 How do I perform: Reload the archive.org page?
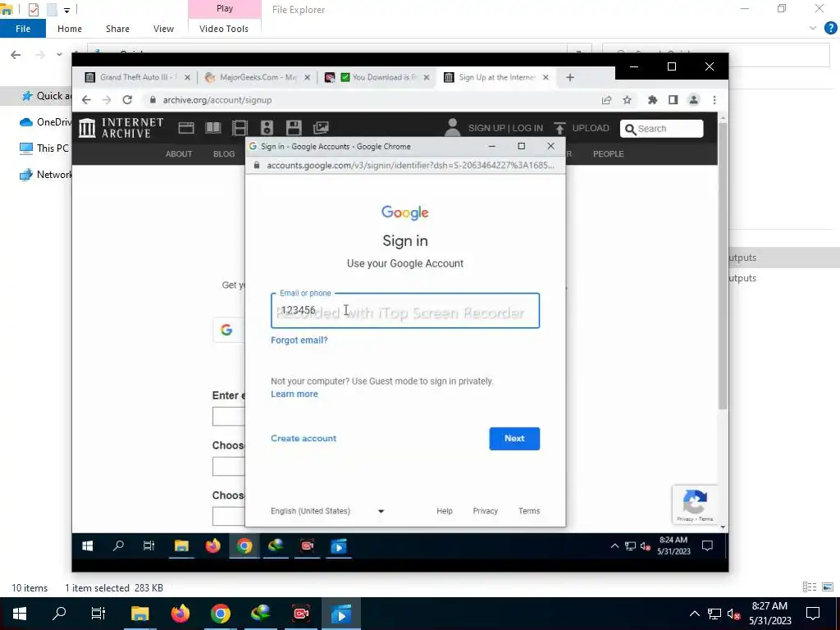[127, 99]
